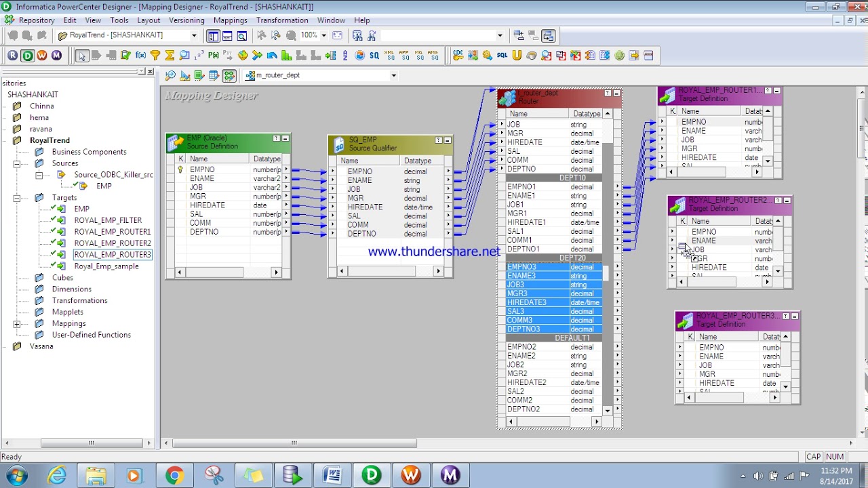Choose the XML SQ transformation icon

click(x=389, y=56)
